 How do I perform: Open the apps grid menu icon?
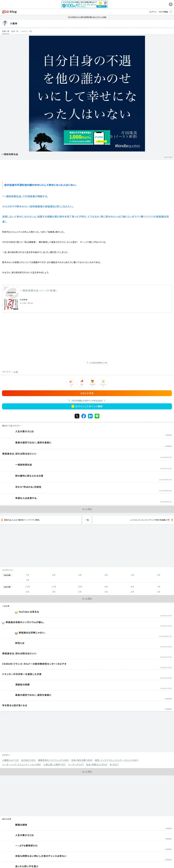pyautogui.click(x=171, y=12)
